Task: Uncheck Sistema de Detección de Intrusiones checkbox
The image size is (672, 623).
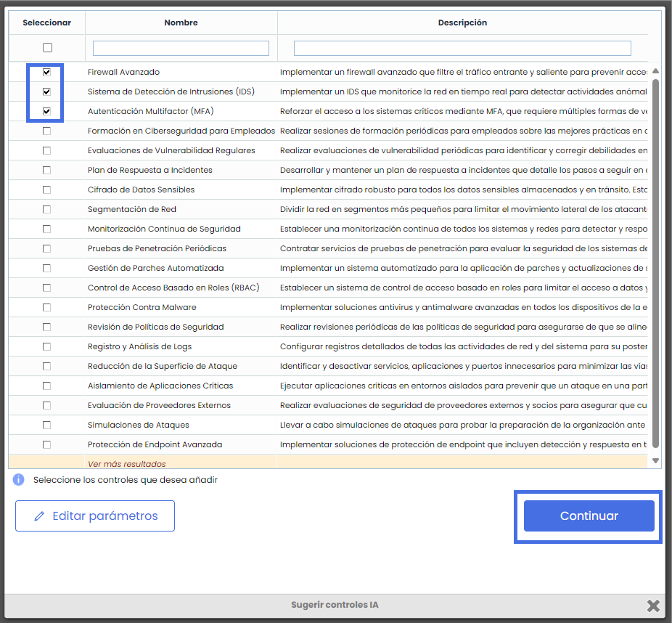Action: [46, 92]
